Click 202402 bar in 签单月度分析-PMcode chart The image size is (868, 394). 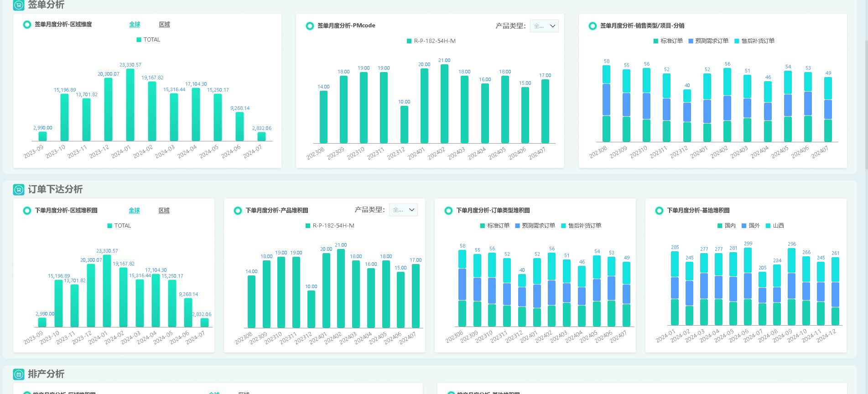click(444, 104)
